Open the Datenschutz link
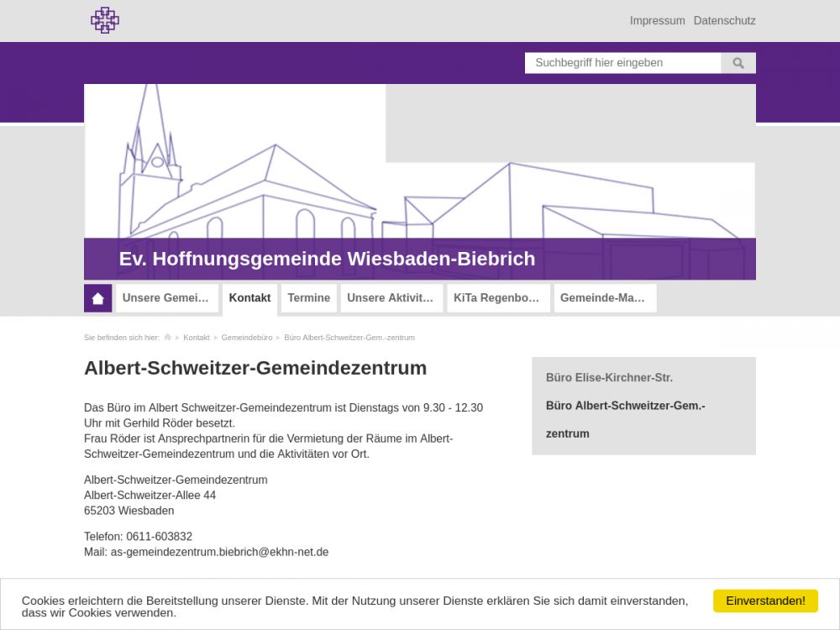The image size is (840, 630). [x=724, y=21]
